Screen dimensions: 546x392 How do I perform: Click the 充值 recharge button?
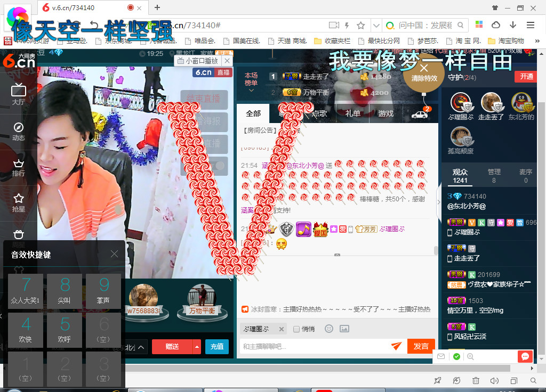click(x=217, y=347)
